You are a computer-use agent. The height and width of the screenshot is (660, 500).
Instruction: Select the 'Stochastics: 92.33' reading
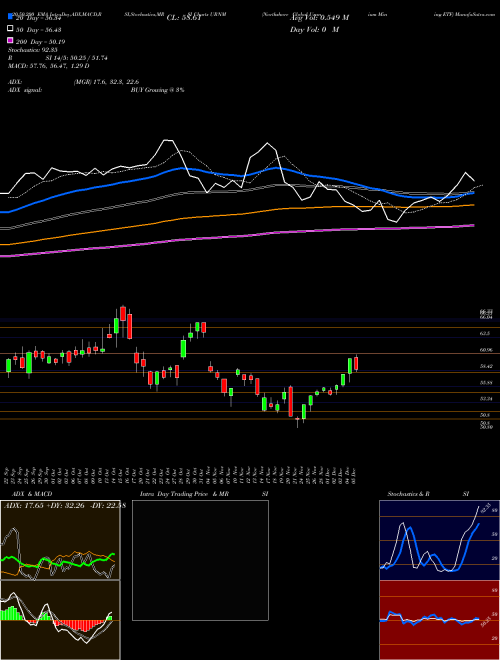31,50
